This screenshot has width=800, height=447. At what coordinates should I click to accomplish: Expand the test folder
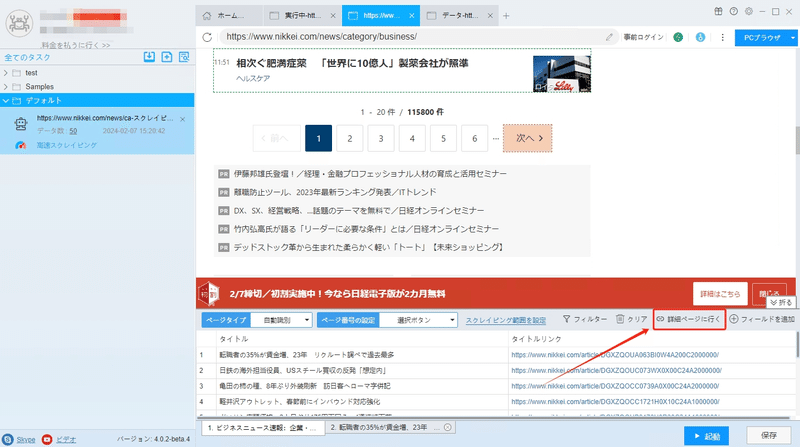[6, 73]
